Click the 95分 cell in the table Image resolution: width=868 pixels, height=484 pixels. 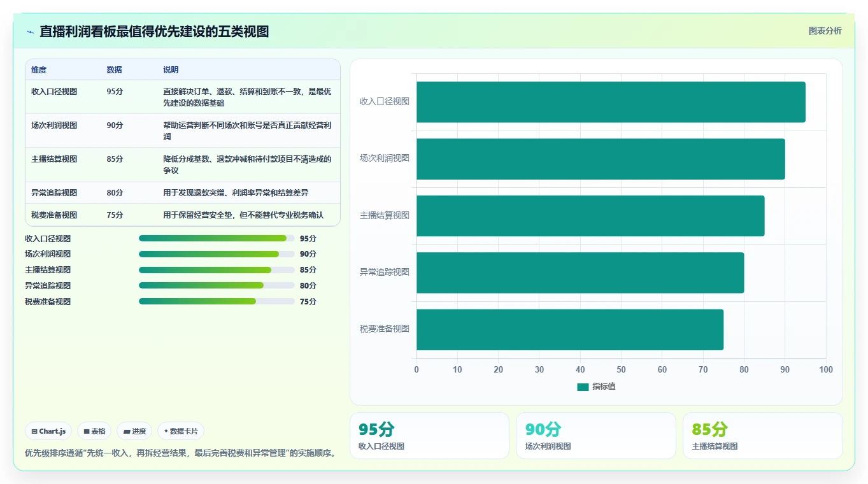click(x=115, y=92)
